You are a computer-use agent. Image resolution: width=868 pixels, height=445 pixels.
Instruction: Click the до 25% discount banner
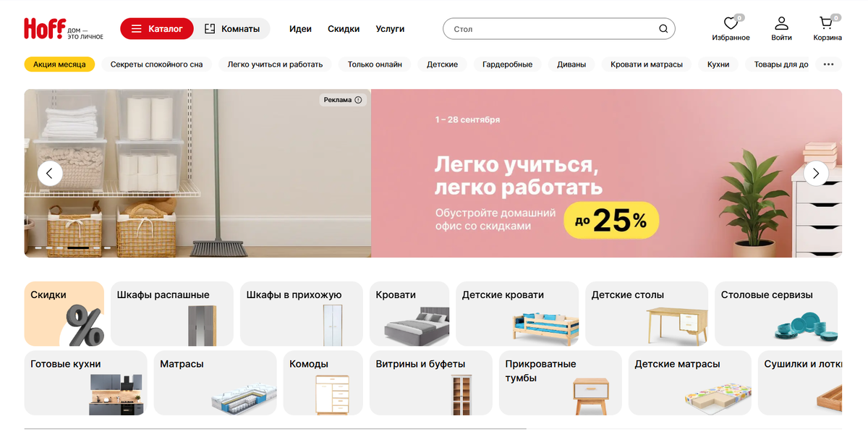tap(611, 221)
